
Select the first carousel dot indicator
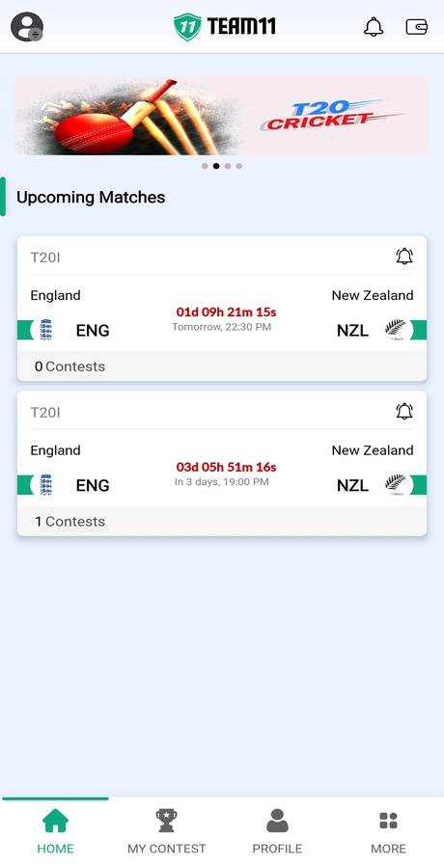(x=205, y=166)
